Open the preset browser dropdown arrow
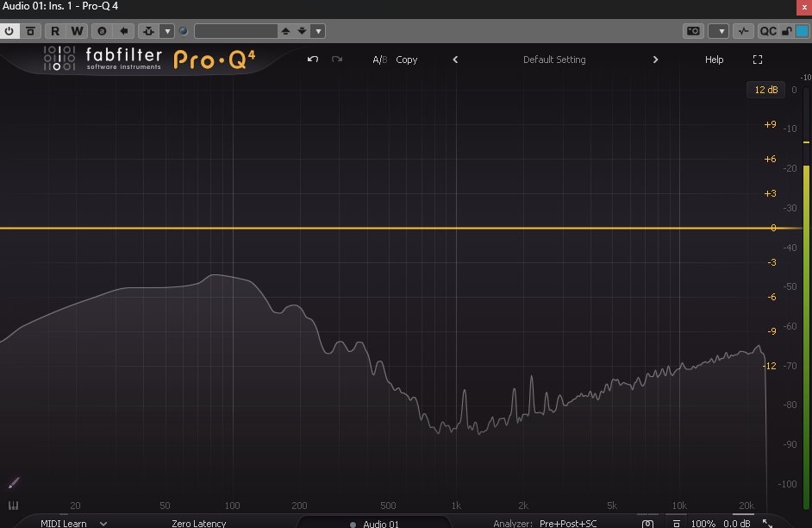 coord(318,31)
